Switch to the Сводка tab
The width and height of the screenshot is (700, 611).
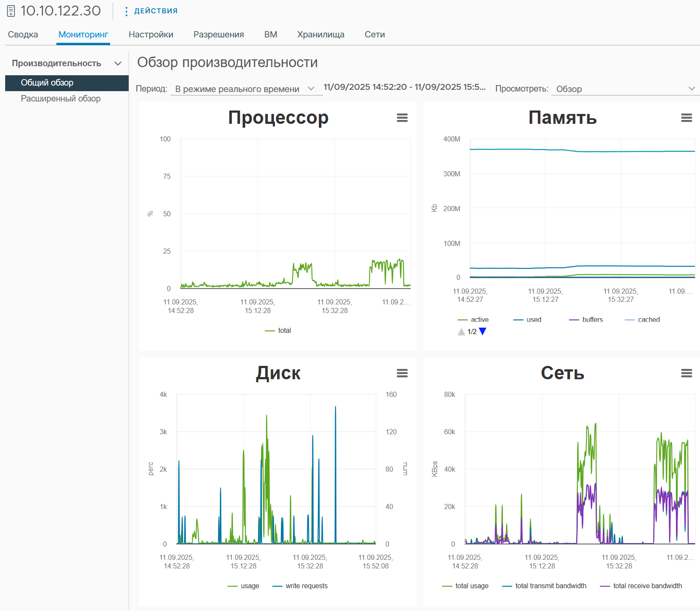pyautogui.click(x=23, y=34)
